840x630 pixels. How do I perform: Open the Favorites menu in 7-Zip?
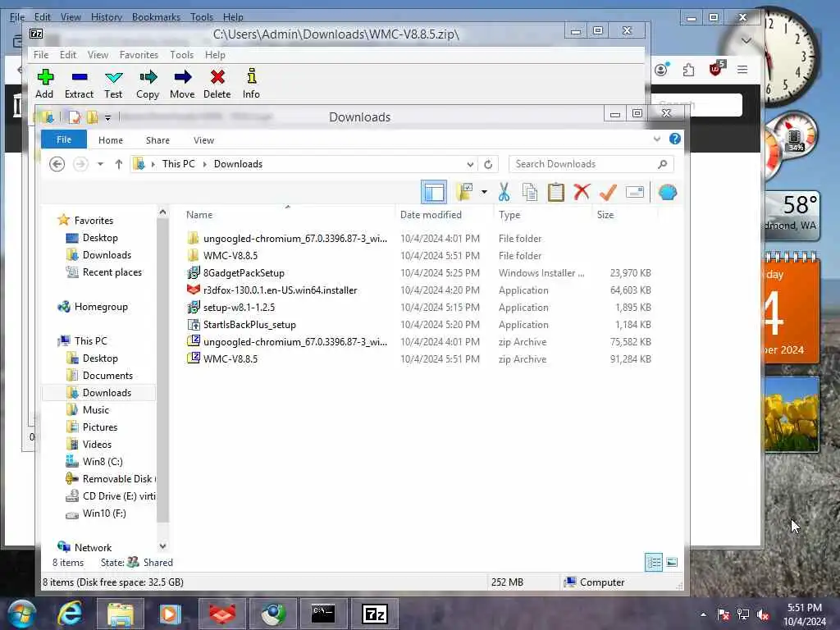tap(139, 55)
